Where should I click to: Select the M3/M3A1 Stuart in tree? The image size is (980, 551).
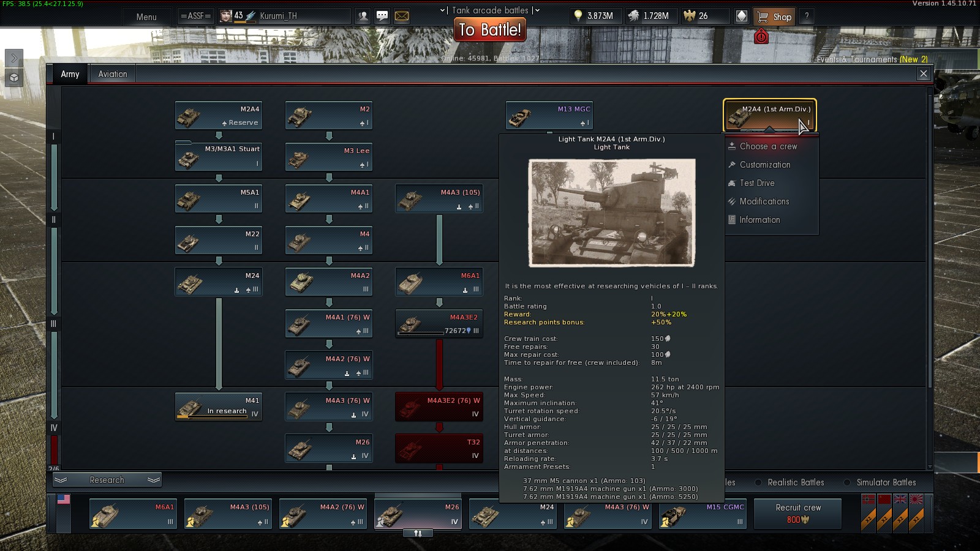click(219, 157)
